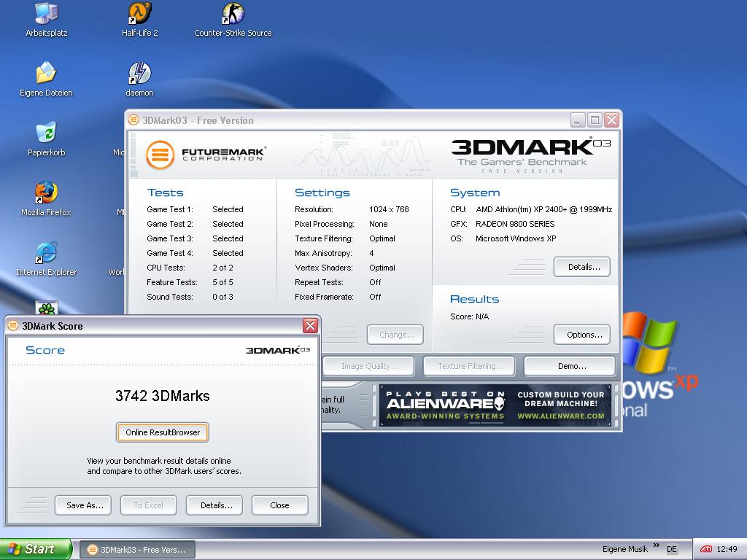This screenshot has height=560, width=747.
Task: Open the Arbeitsplatz desktop icon
Action: (46, 19)
